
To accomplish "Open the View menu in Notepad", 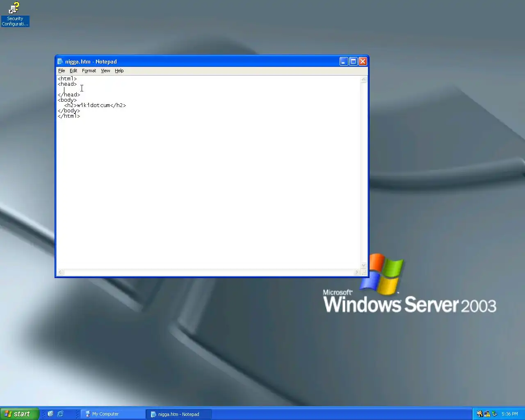I will point(105,71).
